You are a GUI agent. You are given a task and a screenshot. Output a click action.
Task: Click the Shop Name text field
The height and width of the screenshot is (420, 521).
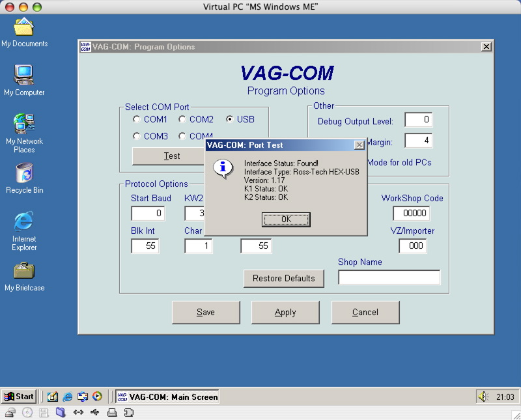pyautogui.click(x=389, y=277)
